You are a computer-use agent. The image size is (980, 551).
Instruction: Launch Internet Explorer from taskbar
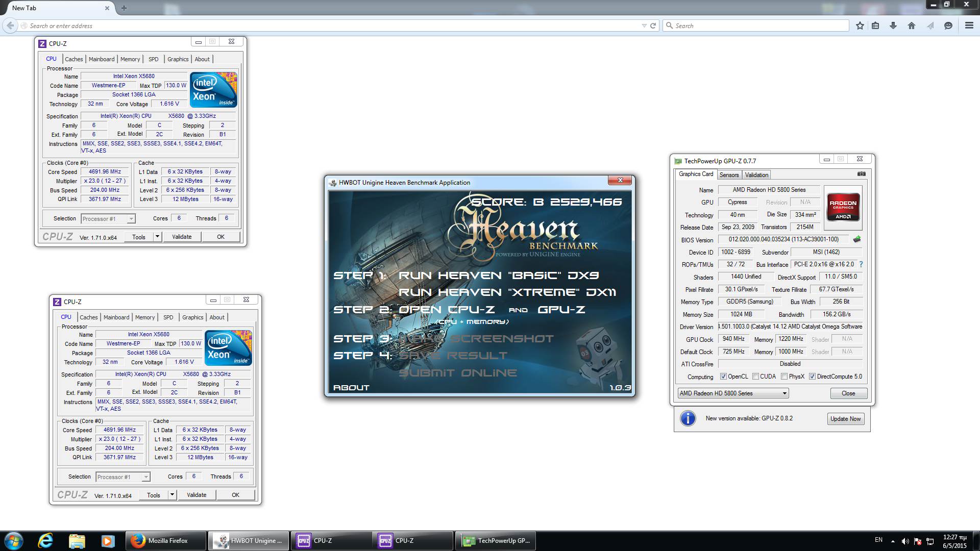tap(45, 541)
